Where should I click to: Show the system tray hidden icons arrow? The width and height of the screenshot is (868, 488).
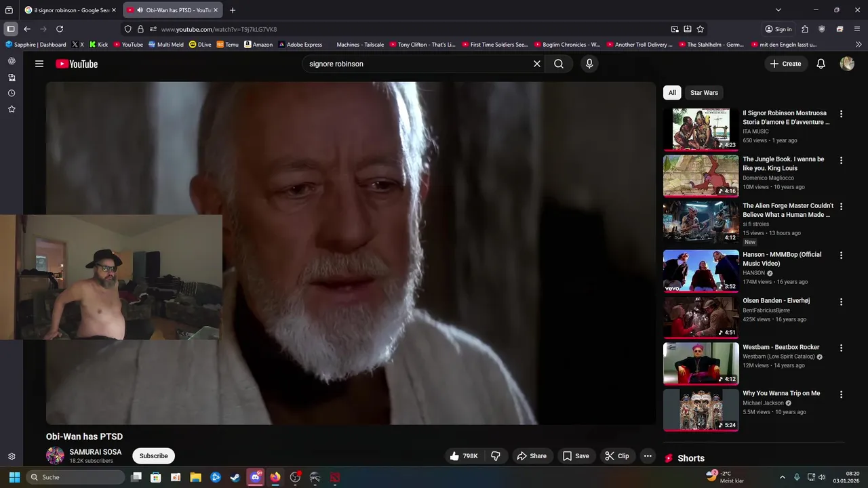(782, 477)
